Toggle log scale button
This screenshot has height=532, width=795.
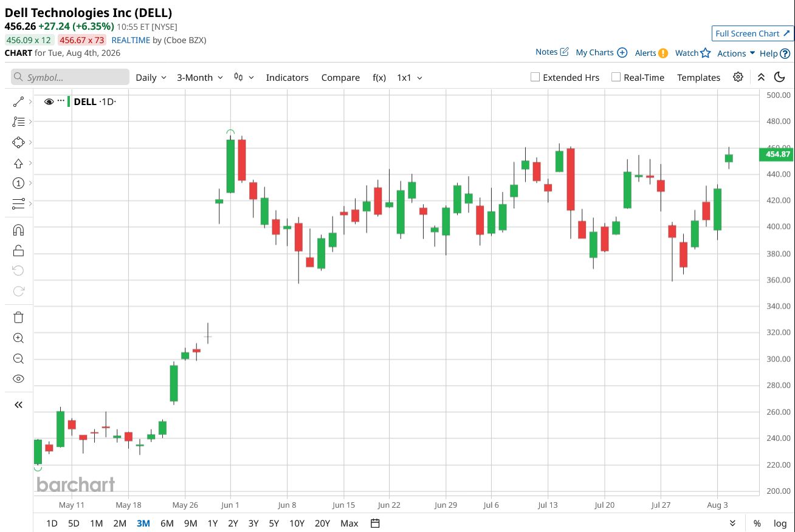point(780,523)
